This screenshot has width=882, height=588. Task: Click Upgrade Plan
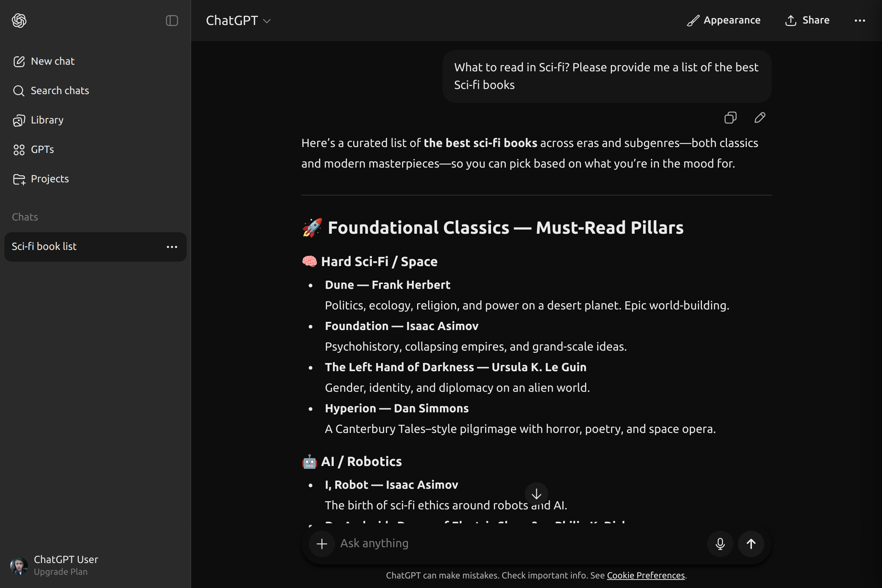[61, 571]
